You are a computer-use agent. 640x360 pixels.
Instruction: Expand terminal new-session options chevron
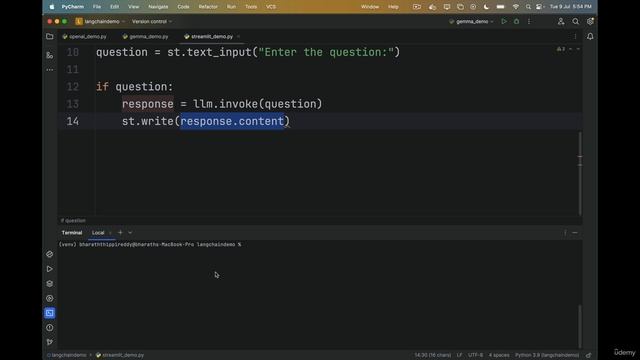pos(130,233)
